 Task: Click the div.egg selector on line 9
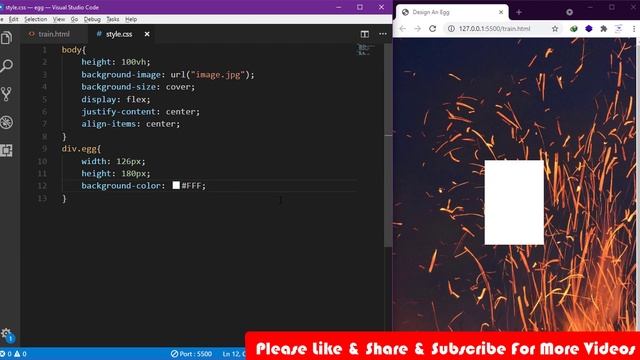point(80,149)
